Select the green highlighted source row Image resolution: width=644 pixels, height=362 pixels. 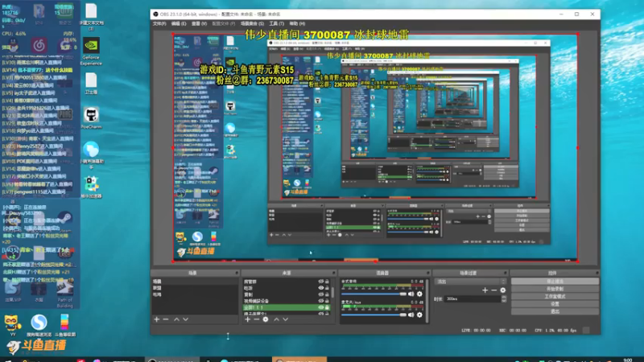pos(287,307)
